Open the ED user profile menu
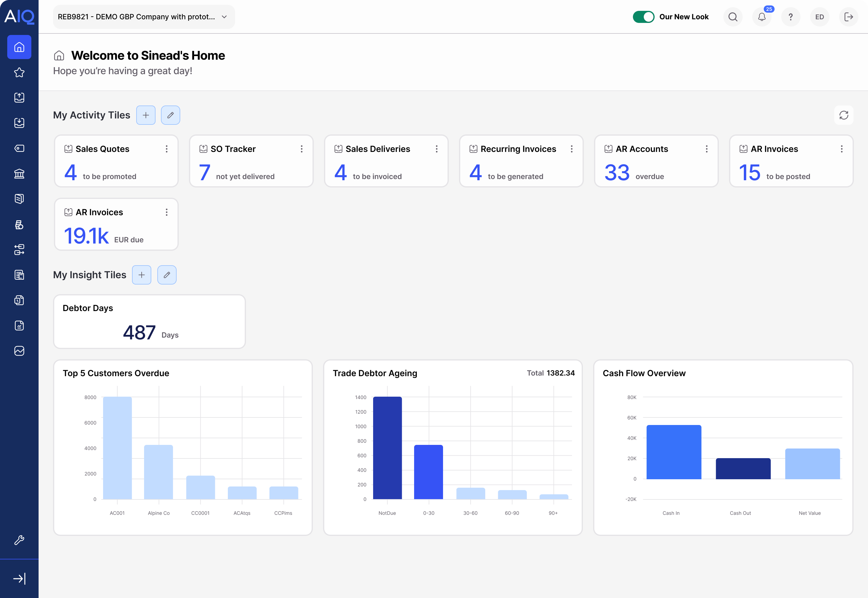The height and width of the screenshot is (598, 868). coord(819,17)
